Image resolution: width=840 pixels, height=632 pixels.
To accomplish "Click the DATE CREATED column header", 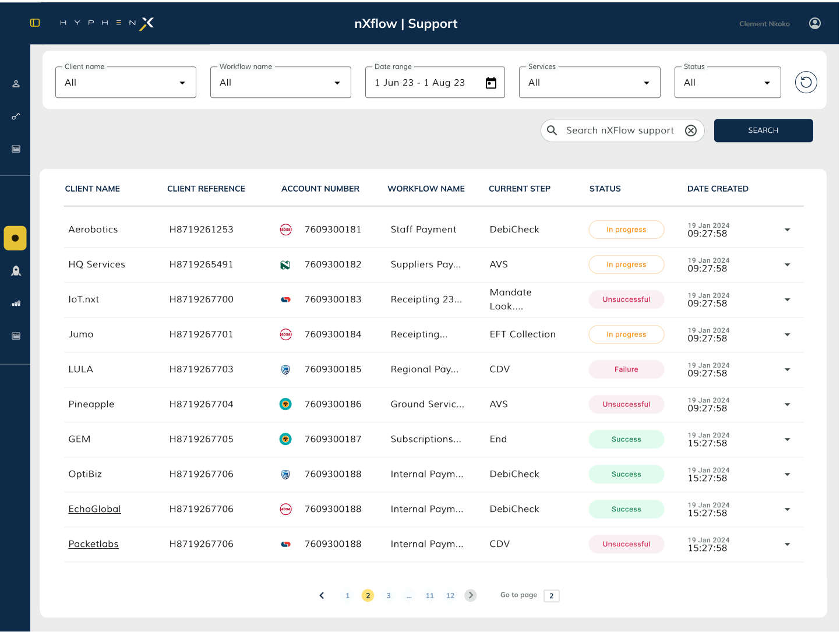I will (718, 189).
